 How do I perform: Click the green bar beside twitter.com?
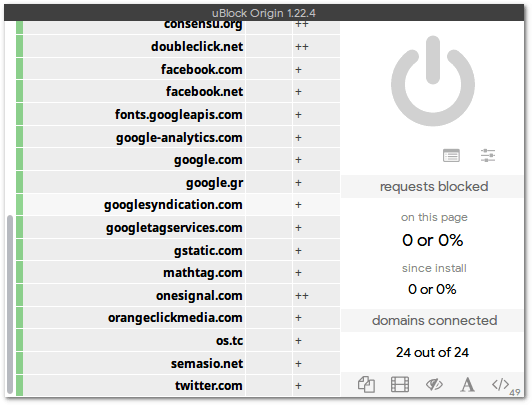tap(19, 385)
